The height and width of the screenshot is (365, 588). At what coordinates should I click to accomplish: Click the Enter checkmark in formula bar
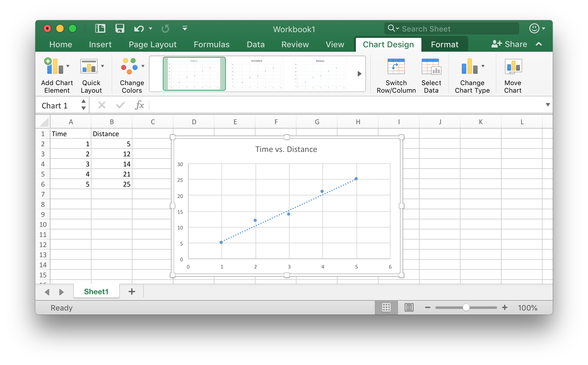tap(120, 105)
